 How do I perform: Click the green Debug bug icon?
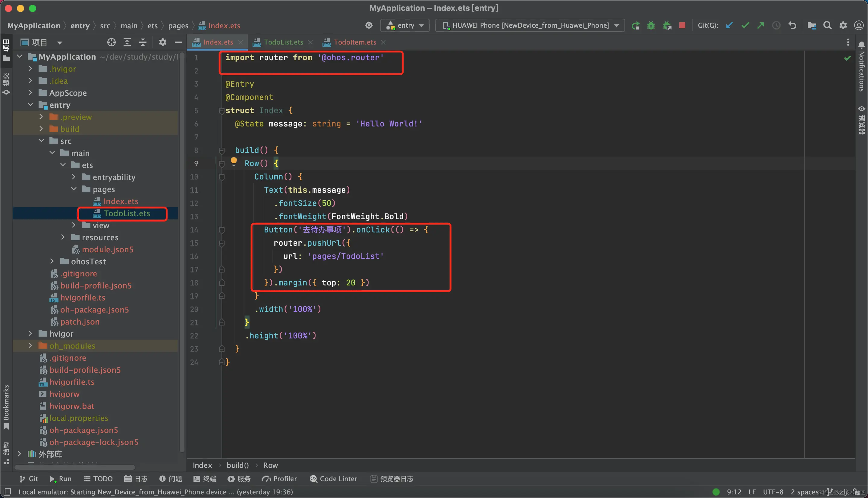[x=651, y=26]
